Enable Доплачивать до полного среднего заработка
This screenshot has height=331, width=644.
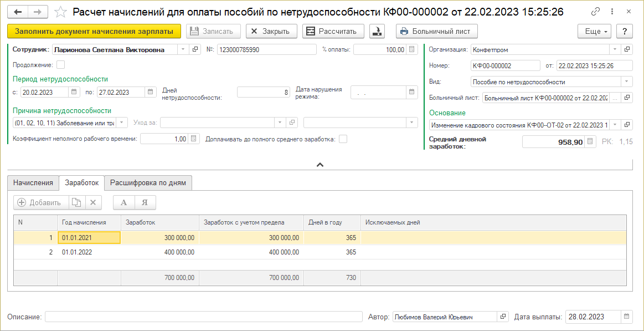coord(343,139)
